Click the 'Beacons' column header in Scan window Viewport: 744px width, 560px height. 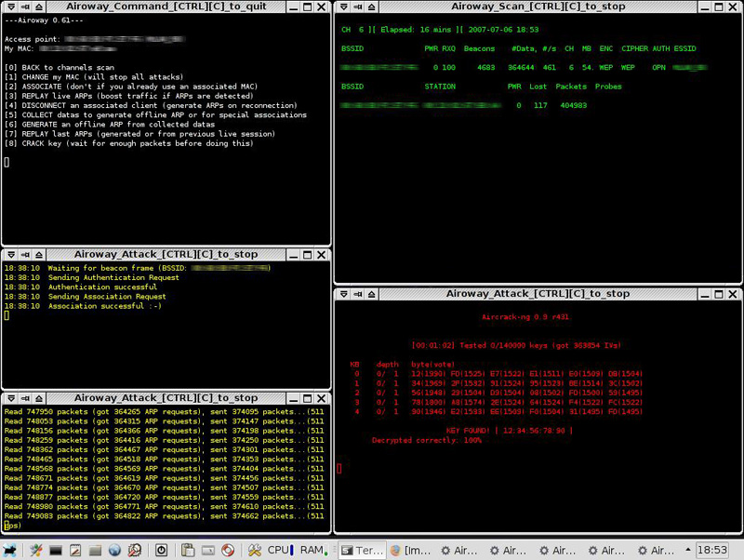tap(479, 48)
